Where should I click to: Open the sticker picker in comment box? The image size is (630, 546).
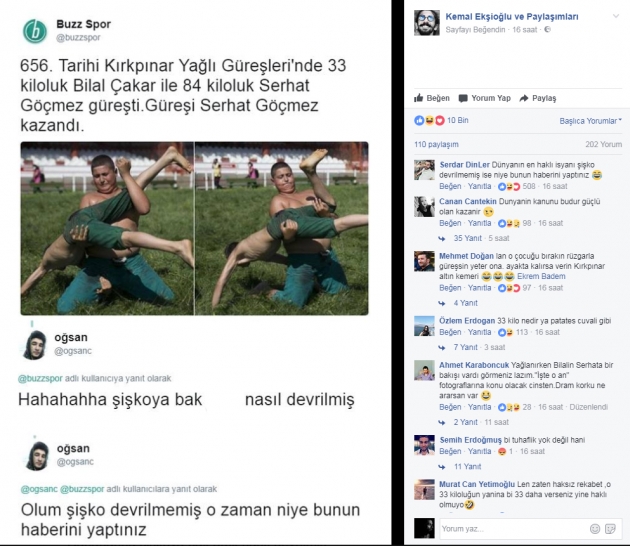610,529
